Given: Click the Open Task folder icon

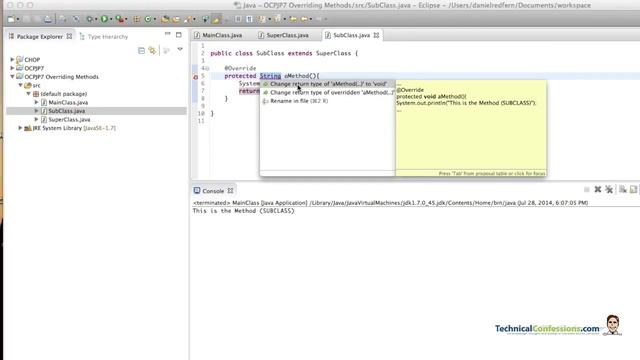Looking at the screenshot, I should click(176, 19).
